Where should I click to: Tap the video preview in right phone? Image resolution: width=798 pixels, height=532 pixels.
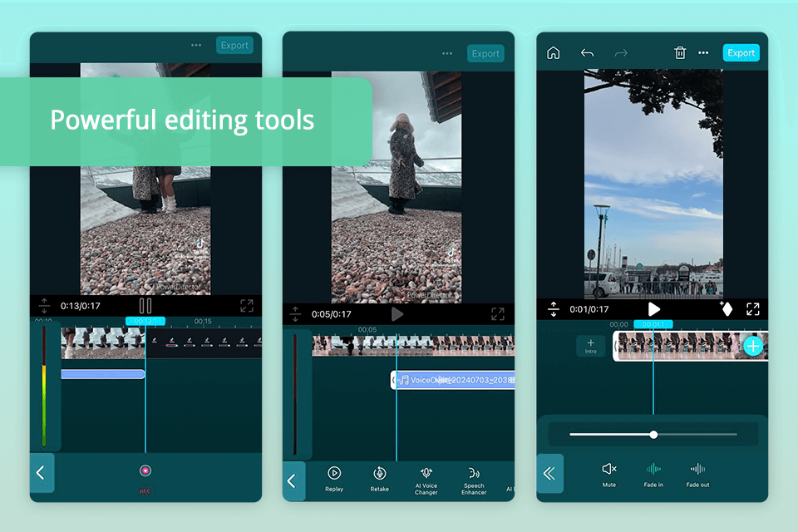pos(653,184)
